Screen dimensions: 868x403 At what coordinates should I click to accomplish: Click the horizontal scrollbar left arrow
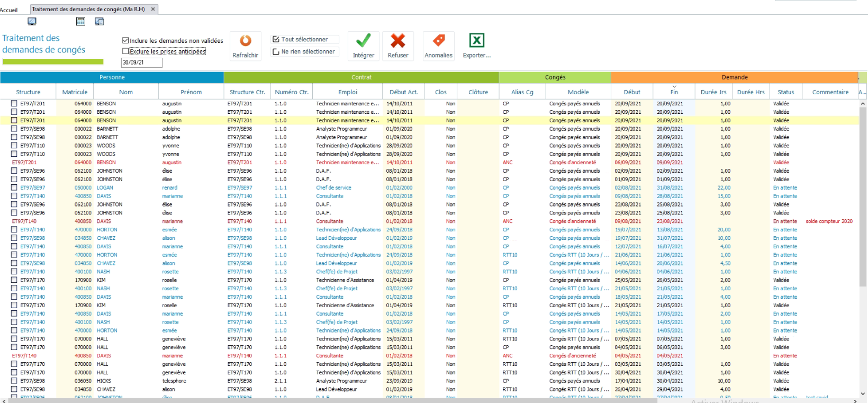click(4, 401)
